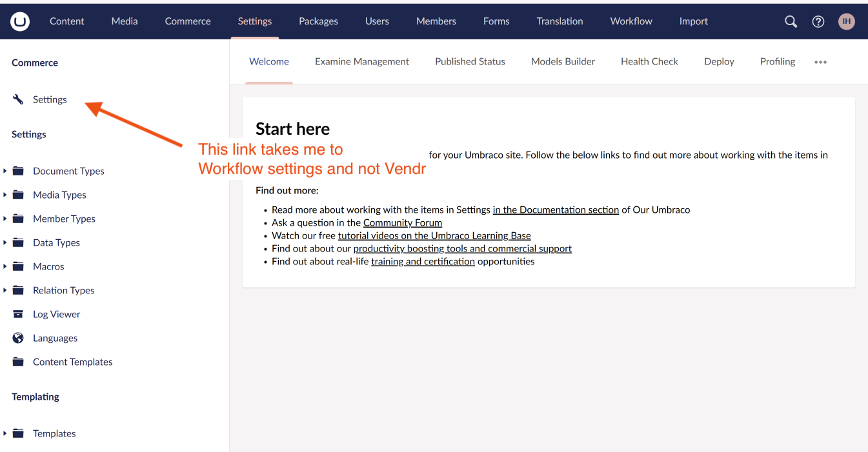Click the 'Start here' heading
The width and height of the screenshot is (868, 452).
(292, 129)
